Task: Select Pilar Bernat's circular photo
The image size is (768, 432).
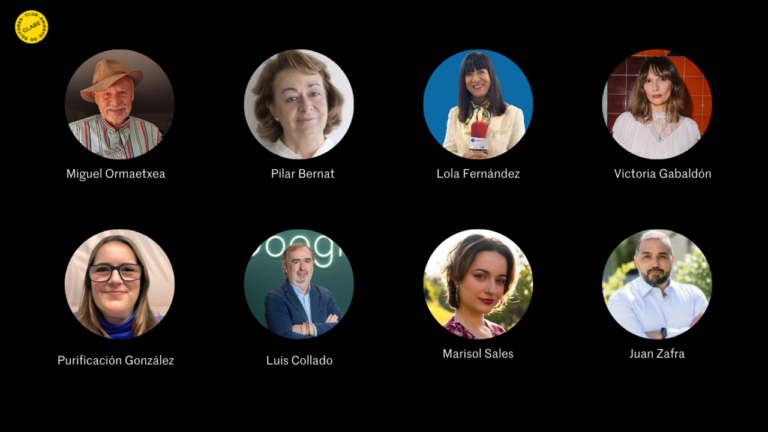Action: click(299, 104)
